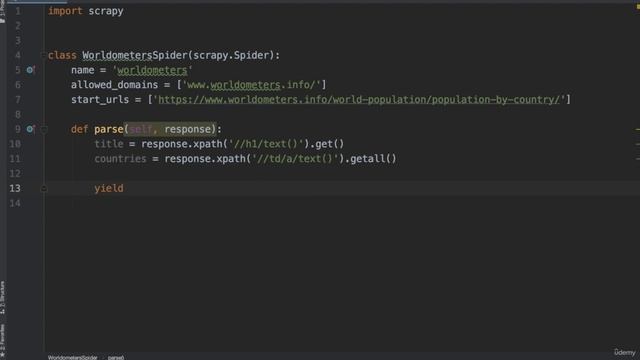Click the 'parse' function name in code
This screenshot has width=640, height=360.
tap(109, 129)
